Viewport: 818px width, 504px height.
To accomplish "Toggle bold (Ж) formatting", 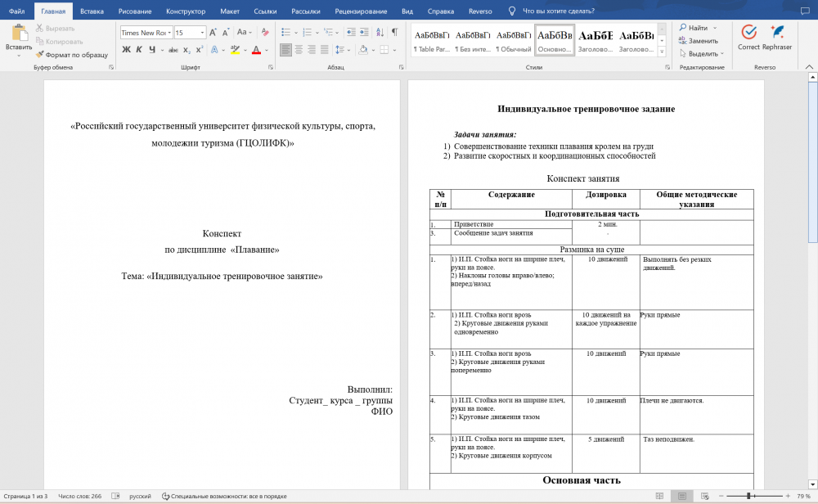I will pyautogui.click(x=126, y=50).
